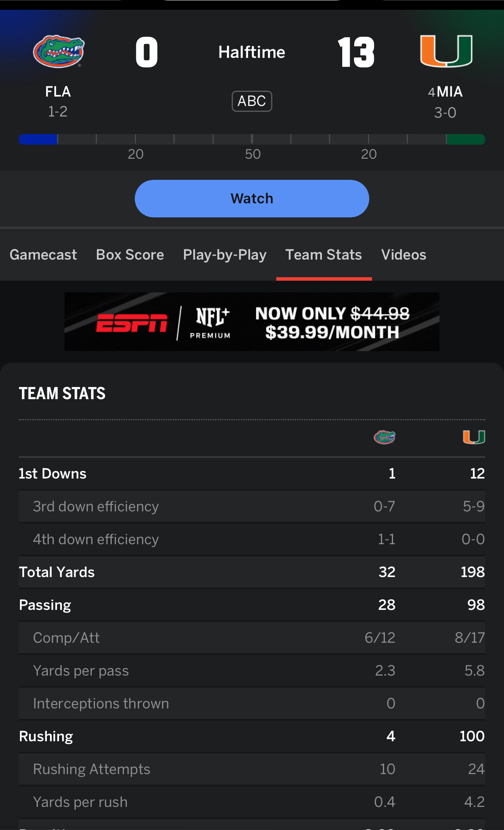Select the Team Stats tab
The height and width of the screenshot is (830, 504).
(x=324, y=255)
